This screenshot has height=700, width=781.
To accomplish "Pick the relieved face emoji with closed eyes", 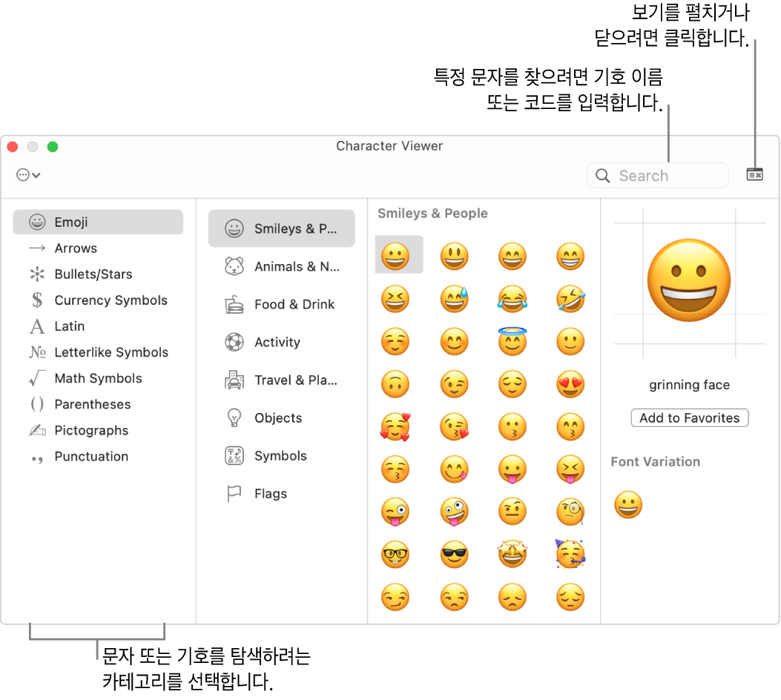I will (513, 384).
